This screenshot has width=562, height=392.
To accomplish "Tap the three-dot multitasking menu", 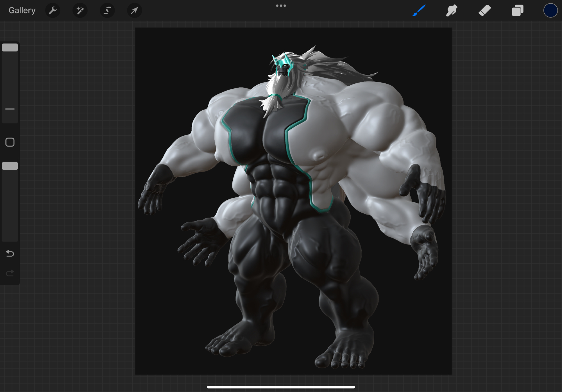I will point(281,6).
